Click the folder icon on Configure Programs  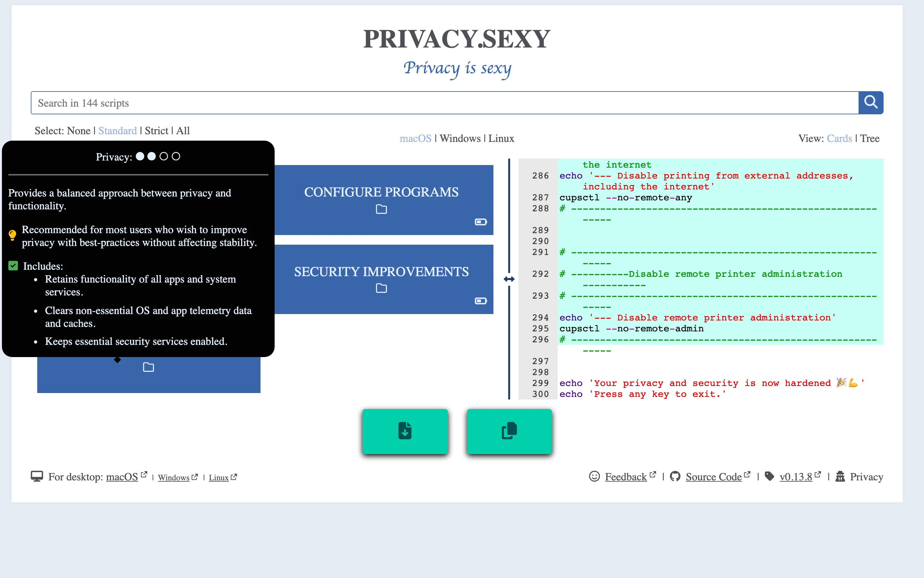coord(381,209)
